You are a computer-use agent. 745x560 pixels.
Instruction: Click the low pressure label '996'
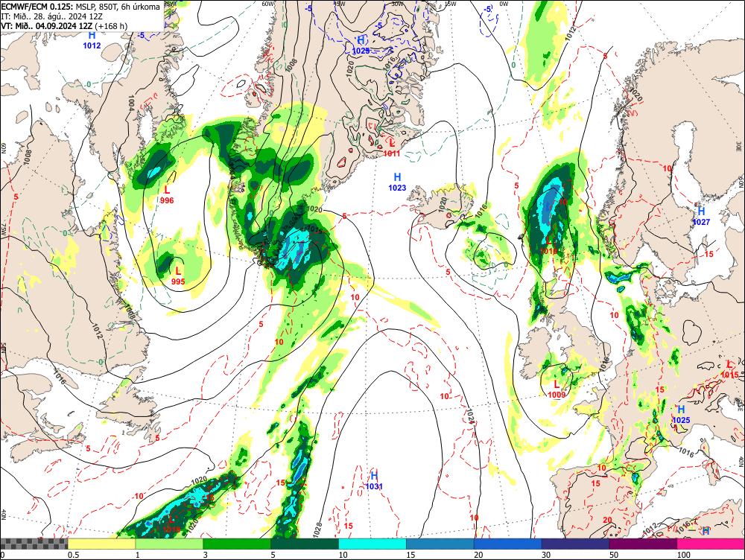tap(167, 200)
